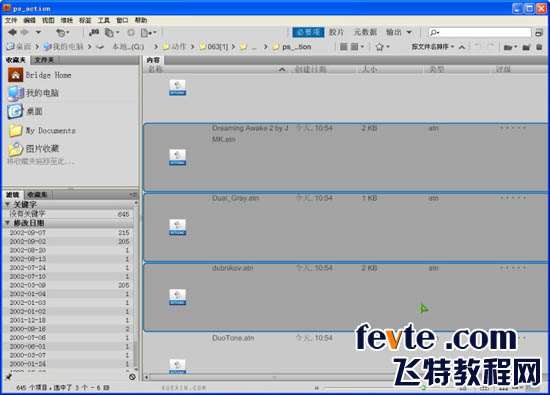The width and height of the screenshot is (550, 395).
Task: Create a new folder icon
Action: tap(526, 47)
